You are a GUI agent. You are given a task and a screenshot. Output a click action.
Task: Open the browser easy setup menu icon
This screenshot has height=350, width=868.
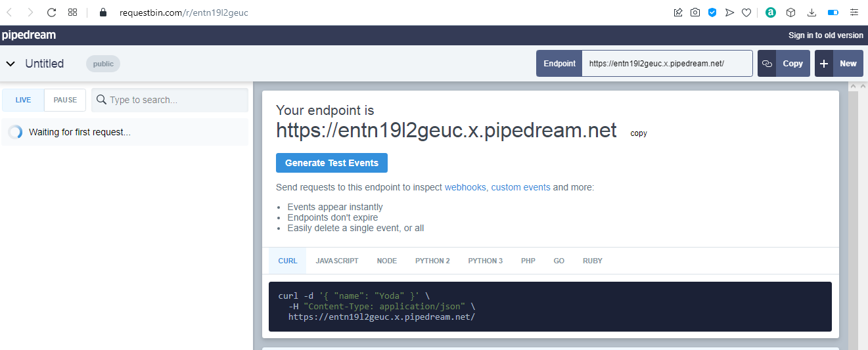click(854, 12)
